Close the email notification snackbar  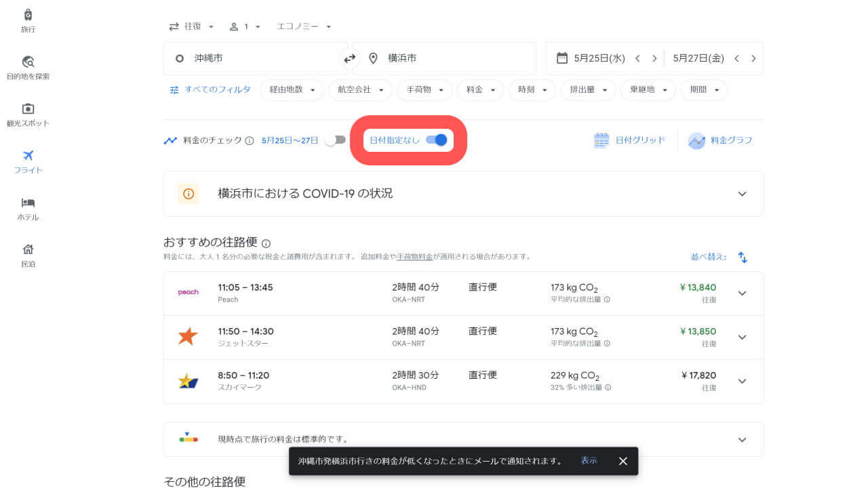point(623,461)
